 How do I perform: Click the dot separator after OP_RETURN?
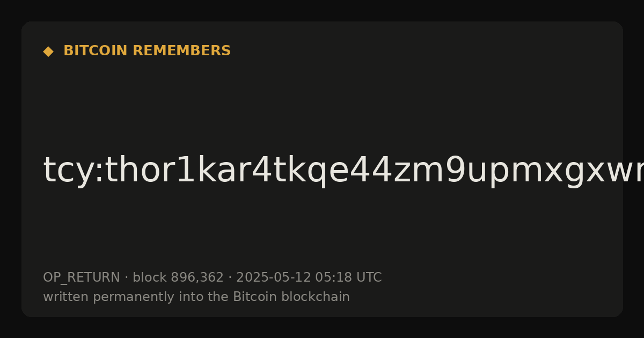click(127, 278)
